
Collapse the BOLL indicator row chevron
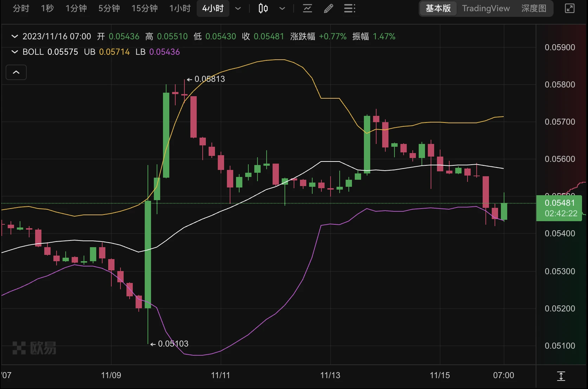tap(14, 52)
